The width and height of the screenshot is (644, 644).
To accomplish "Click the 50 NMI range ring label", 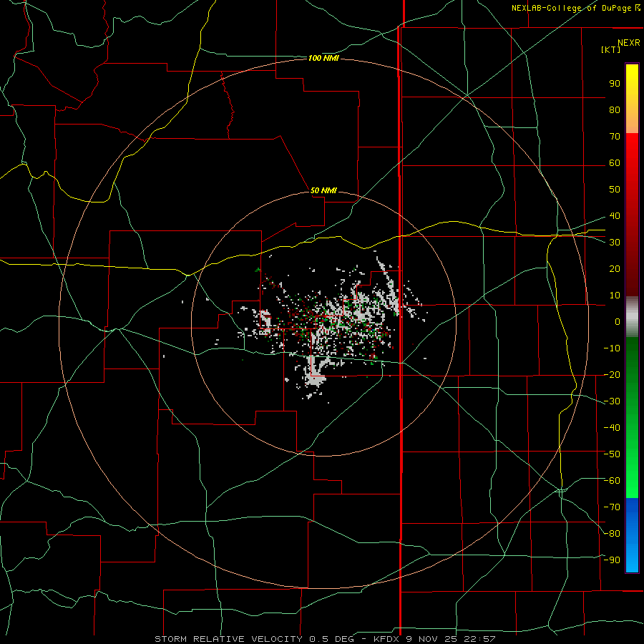I will pyautogui.click(x=323, y=190).
